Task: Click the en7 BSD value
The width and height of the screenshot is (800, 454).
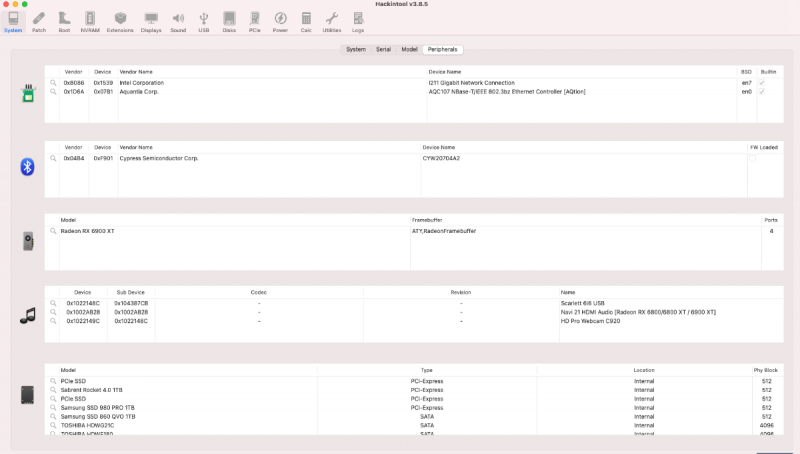Action: tap(746, 83)
